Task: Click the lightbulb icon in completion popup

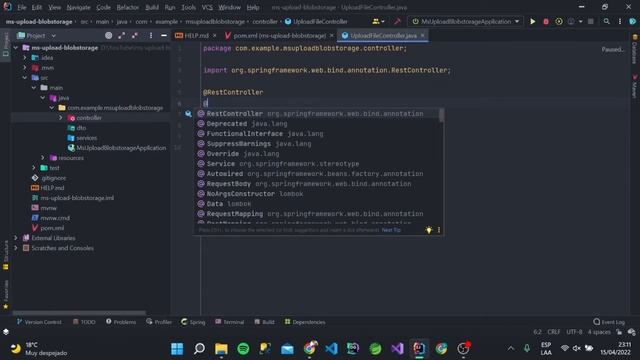Action: (429, 230)
